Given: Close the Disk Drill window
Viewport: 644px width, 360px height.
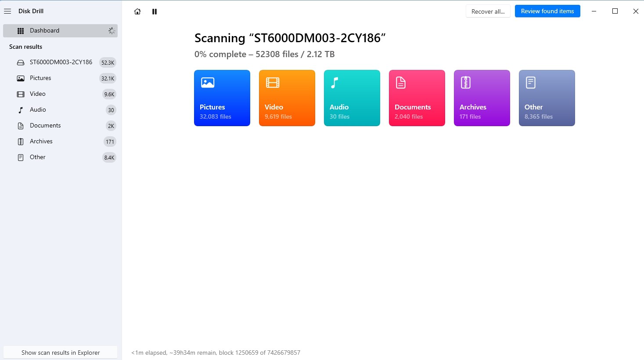Looking at the screenshot, I should (636, 11).
